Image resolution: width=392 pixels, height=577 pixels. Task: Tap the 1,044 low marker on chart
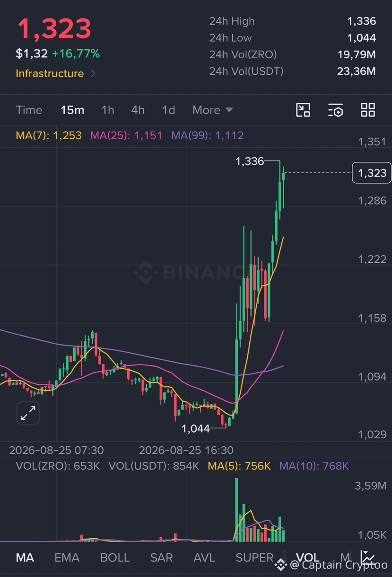196,428
